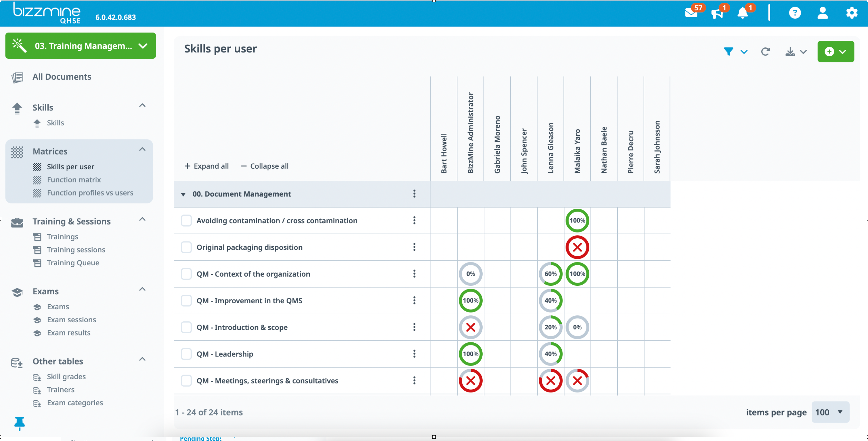Viewport: 868px width, 441px height.
Task: Open the items per page dropdown
Action: tap(830, 412)
